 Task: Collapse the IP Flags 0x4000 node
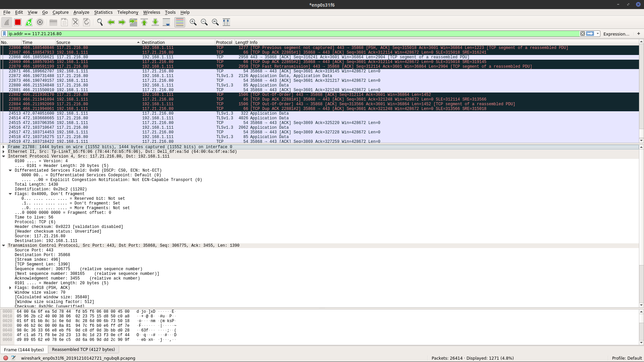10,194
